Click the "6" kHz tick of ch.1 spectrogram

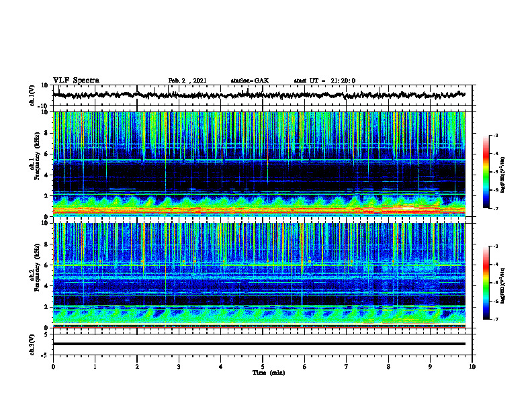tap(46, 154)
